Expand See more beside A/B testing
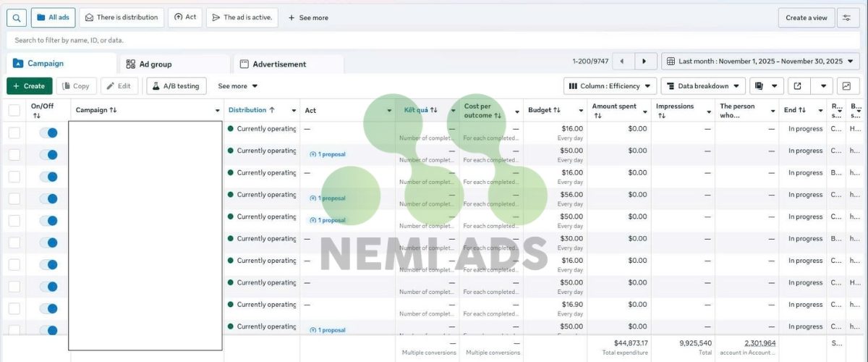 click(x=238, y=86)
